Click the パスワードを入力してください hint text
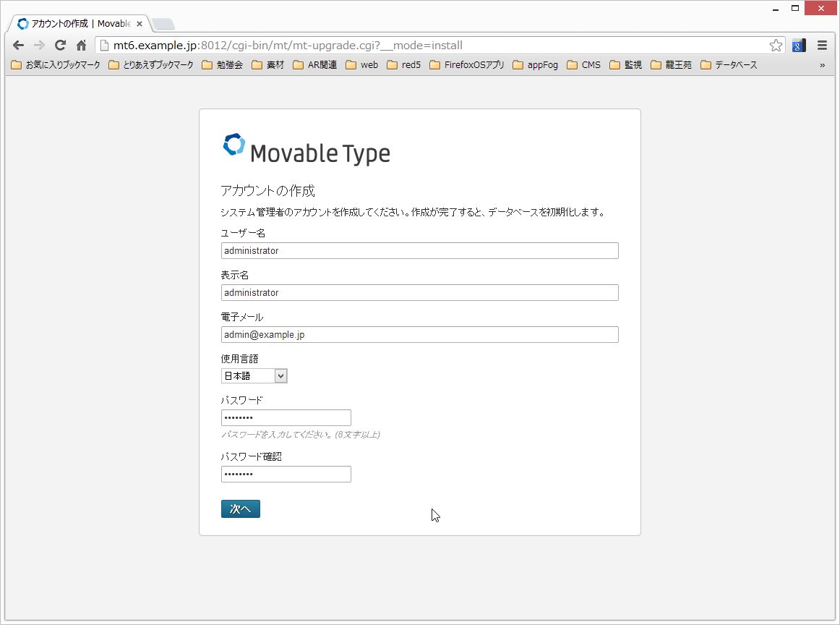840x625 pixels. tap(301, 434)
